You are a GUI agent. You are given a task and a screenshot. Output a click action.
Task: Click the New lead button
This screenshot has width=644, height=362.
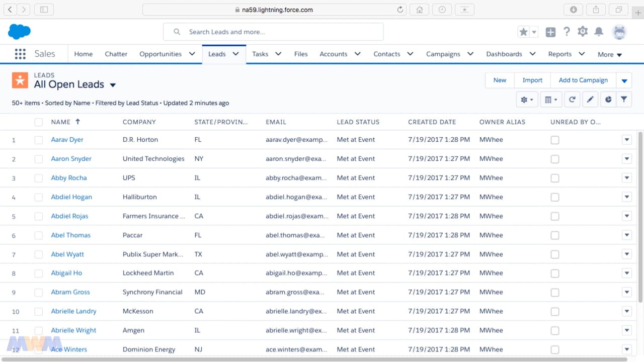pyautogui.click(x=500, y=80)
